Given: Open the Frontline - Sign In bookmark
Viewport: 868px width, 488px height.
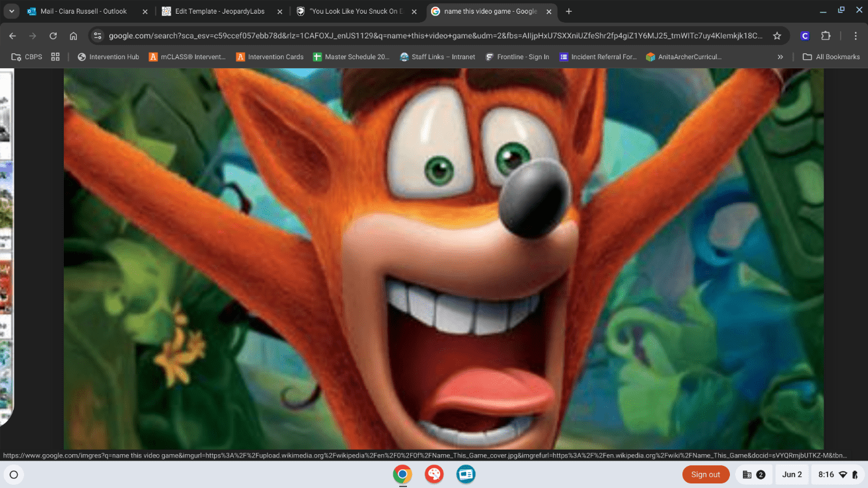Looking at the screenshot, I should [x=517, y=57].
